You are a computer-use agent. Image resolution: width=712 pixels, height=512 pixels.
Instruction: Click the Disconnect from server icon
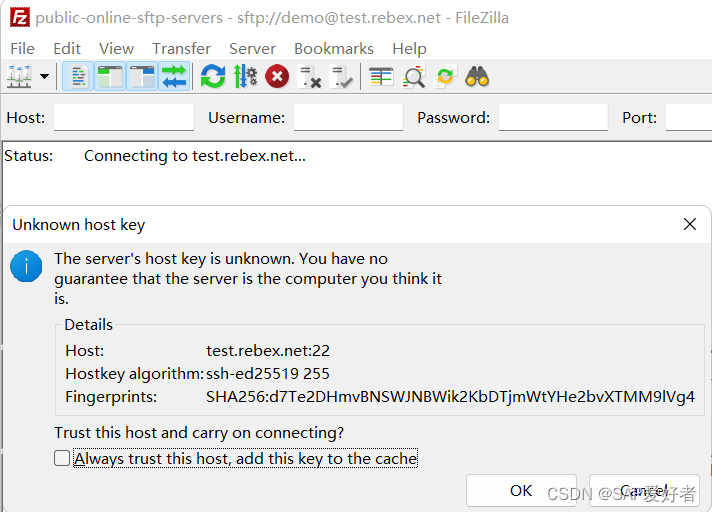click(309, 77)
